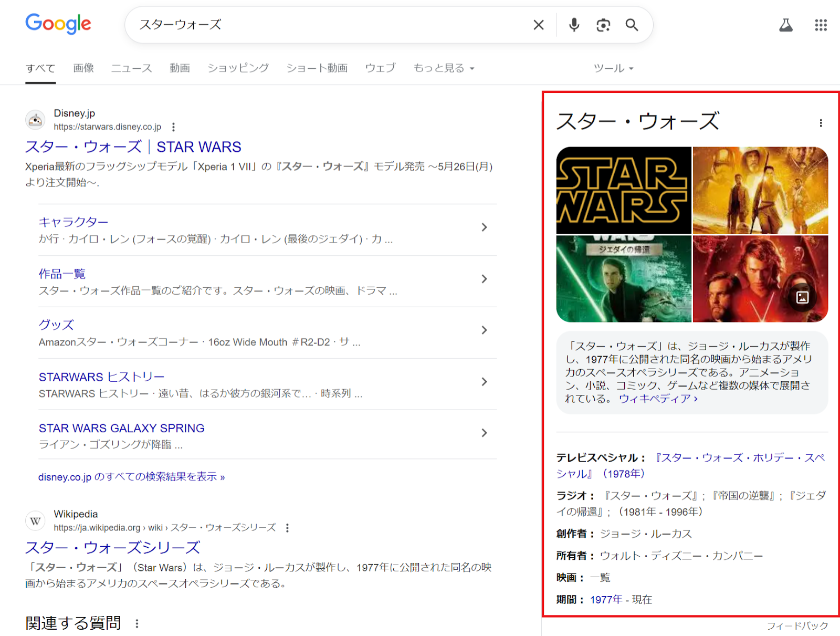Click Wikipedia breadcrumb URL text

click(x=164, y=528)
